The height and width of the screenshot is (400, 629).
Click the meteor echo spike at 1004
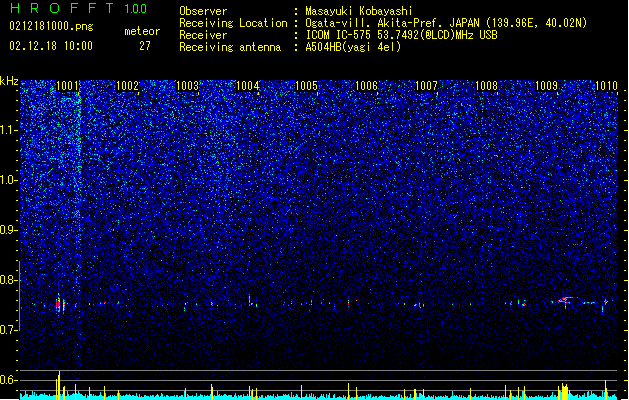(250, 300)
